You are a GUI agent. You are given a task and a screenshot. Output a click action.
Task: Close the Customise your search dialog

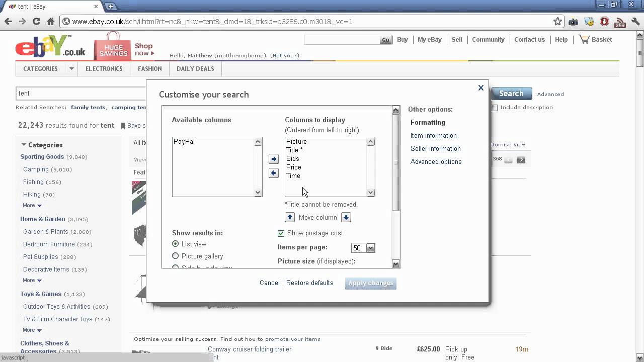click(480, 87)
